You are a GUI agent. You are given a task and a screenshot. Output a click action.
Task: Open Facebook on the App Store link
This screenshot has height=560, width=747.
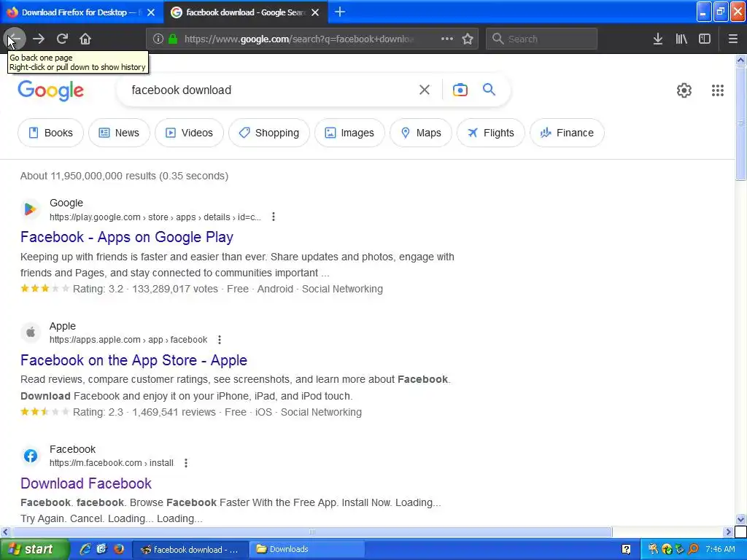(134, 360)
